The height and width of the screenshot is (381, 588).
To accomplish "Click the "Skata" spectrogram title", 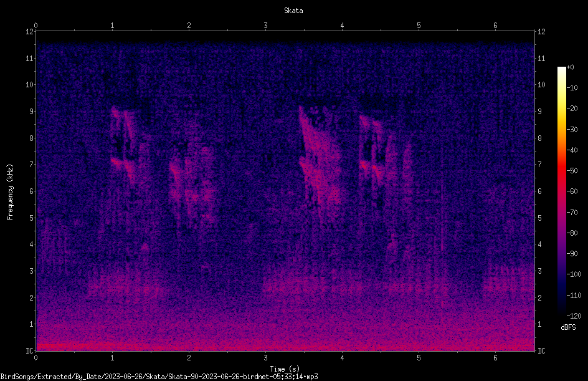I will [293, 11].
